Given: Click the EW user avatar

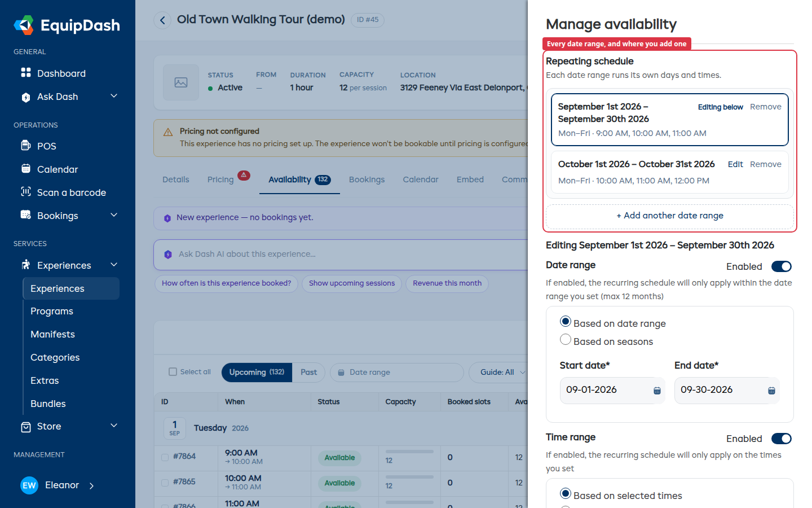Looking at the screenshot, I should pyautogui.click(x=29, y=485).
